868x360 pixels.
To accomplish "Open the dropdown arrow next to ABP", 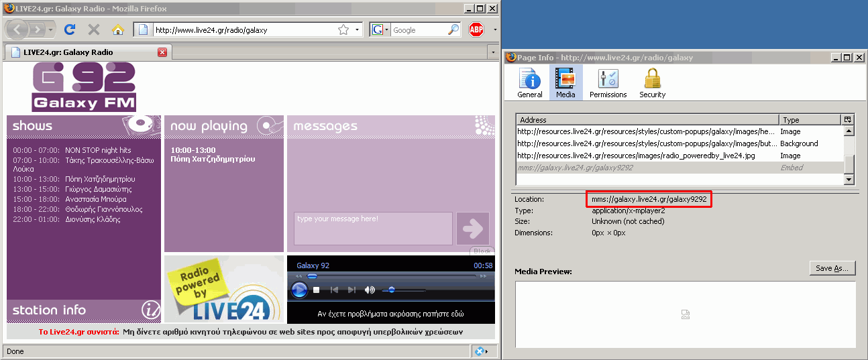I will 495,29.
